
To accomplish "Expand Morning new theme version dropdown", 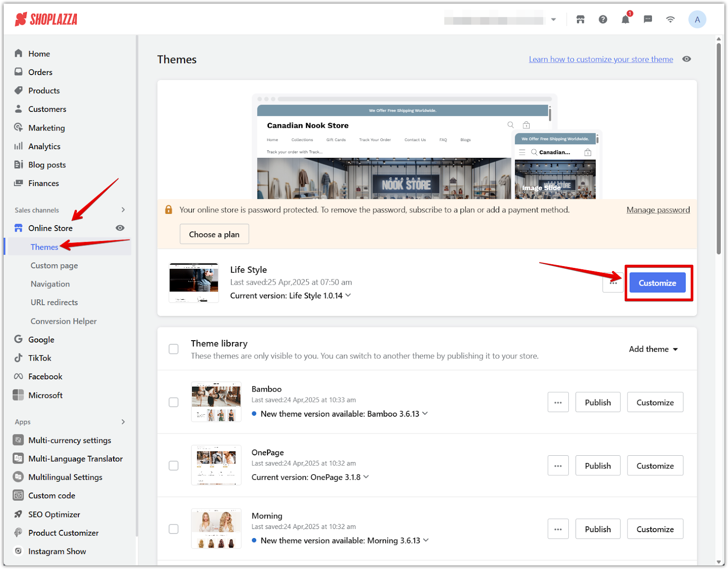I will [x=426, y=540].
